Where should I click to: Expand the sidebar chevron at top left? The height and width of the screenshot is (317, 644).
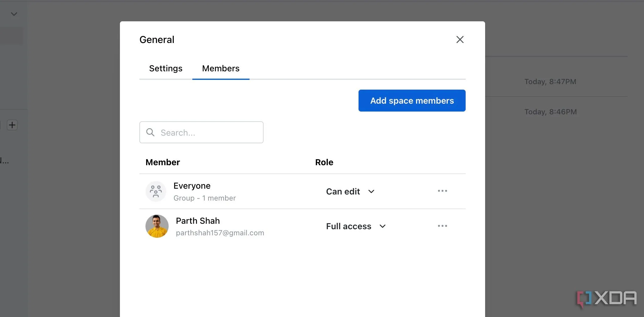tap(14, 14)
